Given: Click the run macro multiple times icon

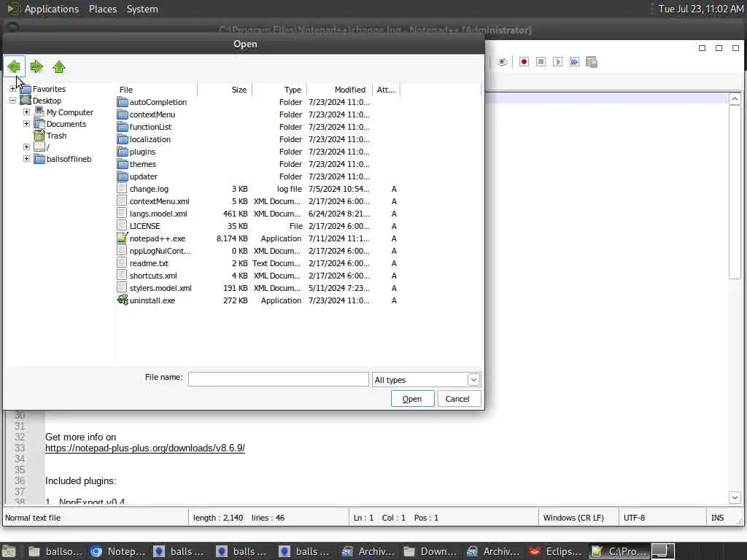Looking at the screenshot, I should click(x=574, y=62).
